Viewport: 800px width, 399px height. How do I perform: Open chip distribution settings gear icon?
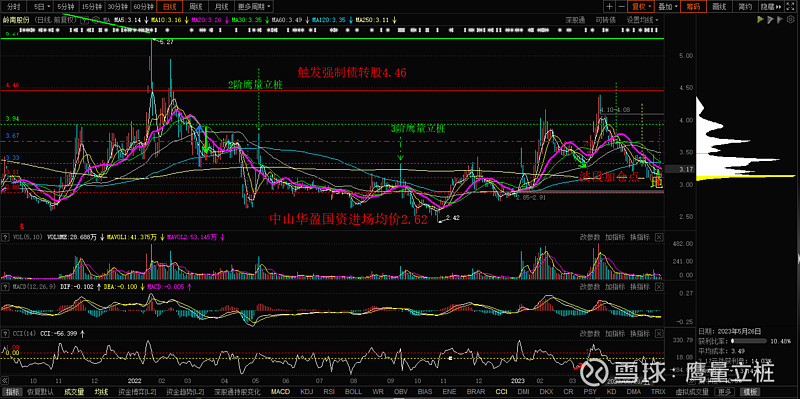[x=791, y=20]
